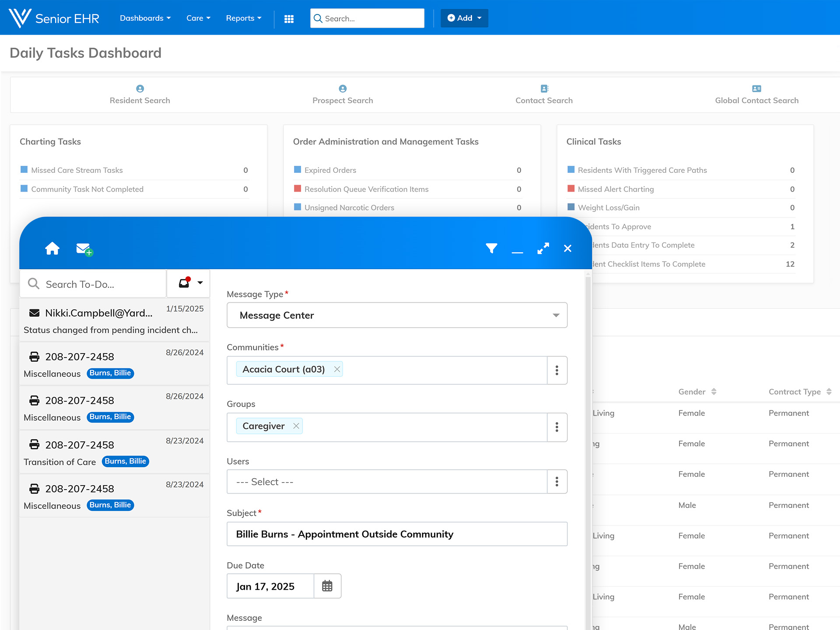The height and width of the screenshot is (630, 840).
Task: Open the Reports menu
Action: 243,18
